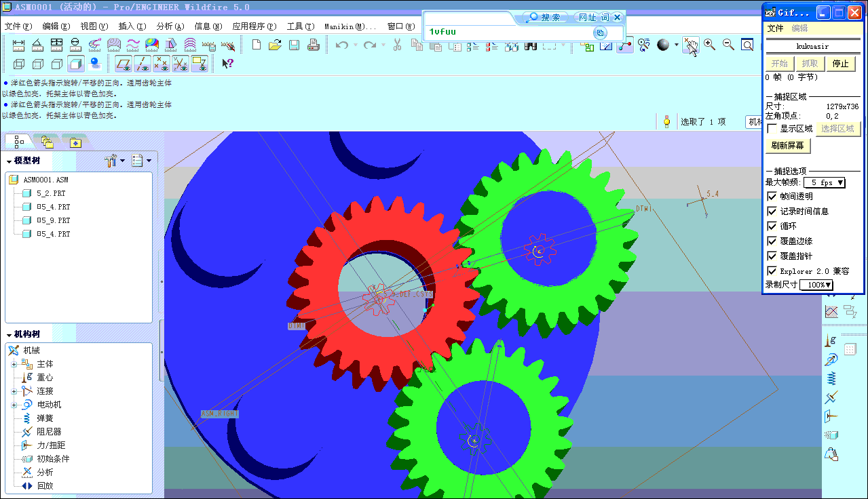Click the 刷新屏幕 button

click(x=788, y=145)
